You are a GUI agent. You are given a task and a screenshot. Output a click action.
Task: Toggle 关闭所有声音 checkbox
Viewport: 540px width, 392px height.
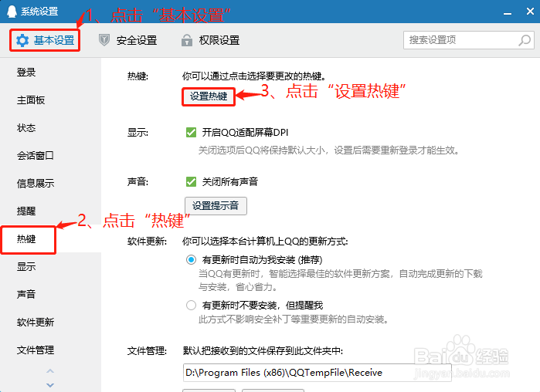pyautogui.click(x=191, y=181)
